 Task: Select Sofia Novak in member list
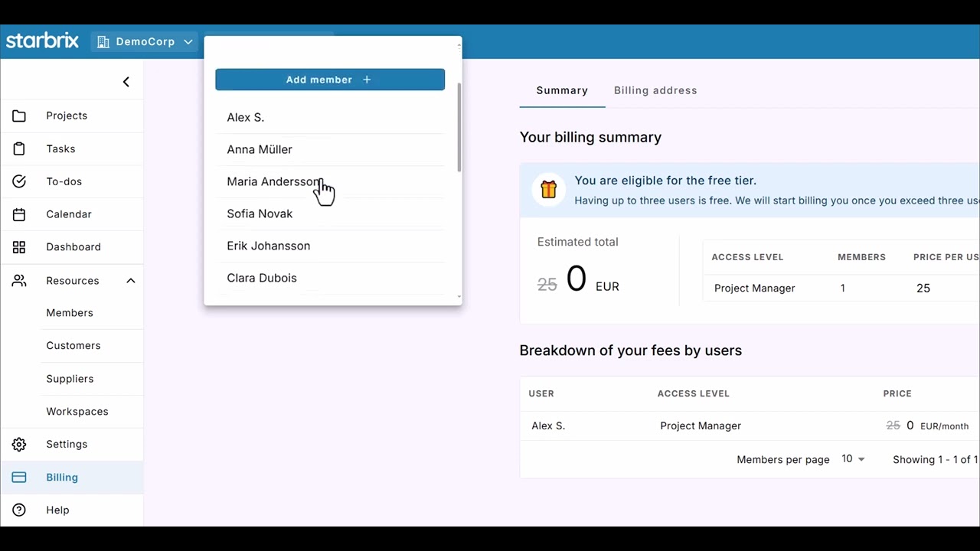[330, 214]
